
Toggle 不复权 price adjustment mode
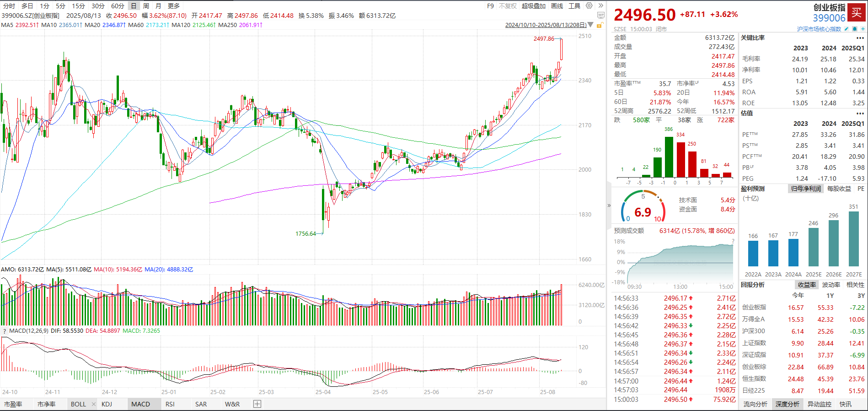click(508, 6)
